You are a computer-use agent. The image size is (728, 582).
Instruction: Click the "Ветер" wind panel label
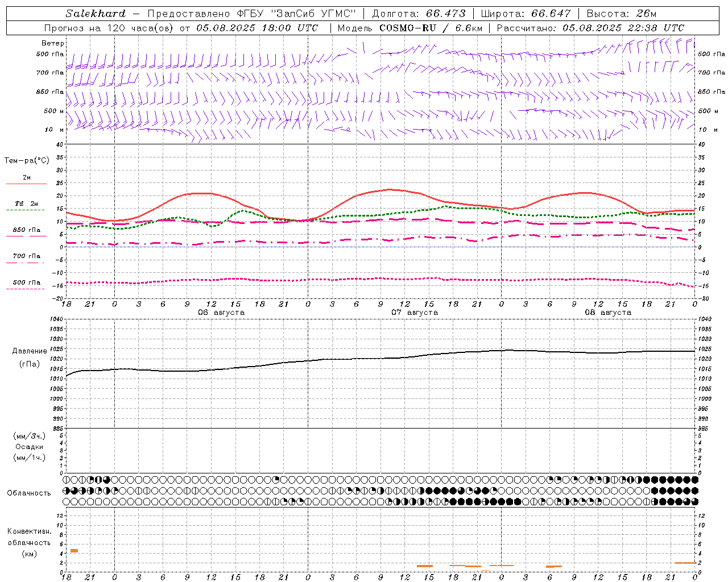click(x=53, y=43)
